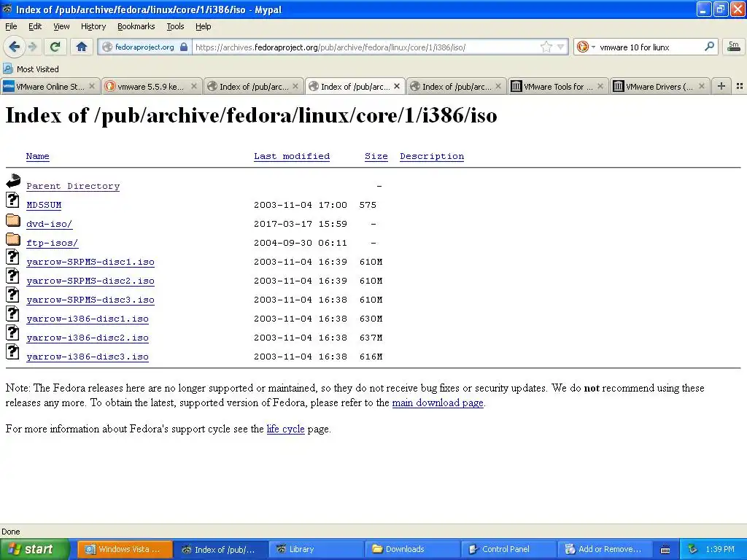Close the VMware Drivers tab
The width and height of the screenshot is (747, 560).
point(702,86)
